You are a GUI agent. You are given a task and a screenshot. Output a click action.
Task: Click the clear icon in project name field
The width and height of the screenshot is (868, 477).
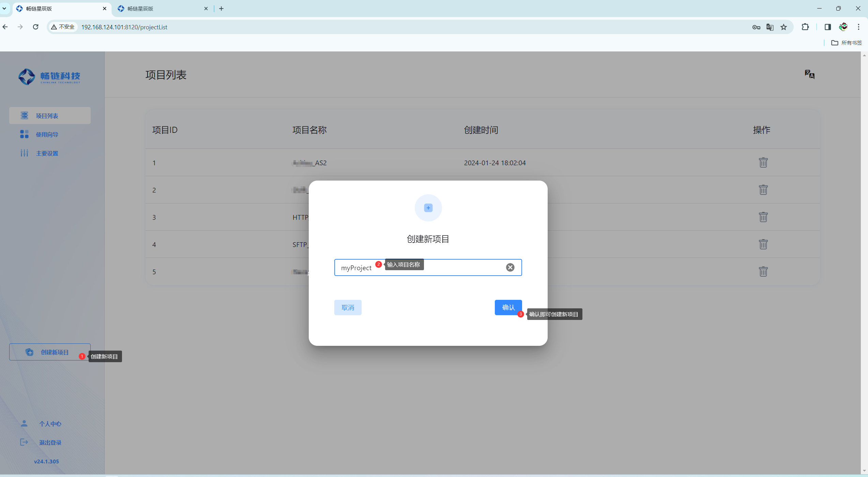[510, 267]
